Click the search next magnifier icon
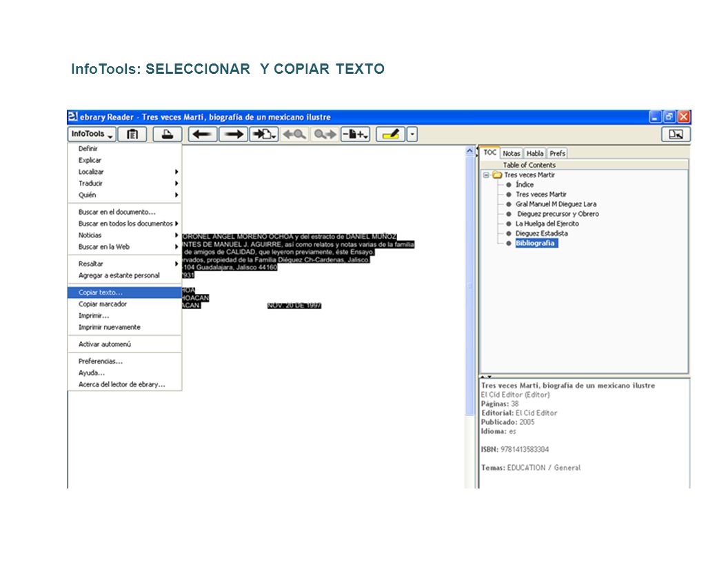Screen dimensions: 728x563 (x=325, y=135)
